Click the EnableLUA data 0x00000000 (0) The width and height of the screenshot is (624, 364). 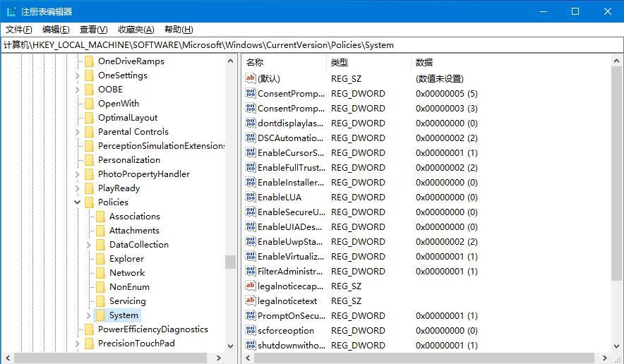tap(447, 198)
